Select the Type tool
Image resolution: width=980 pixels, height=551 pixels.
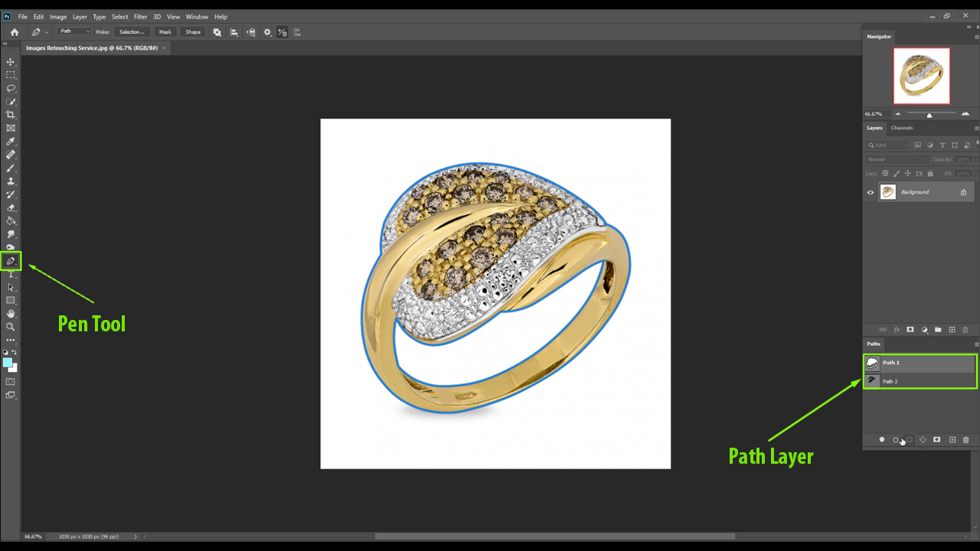coord(11,274)
